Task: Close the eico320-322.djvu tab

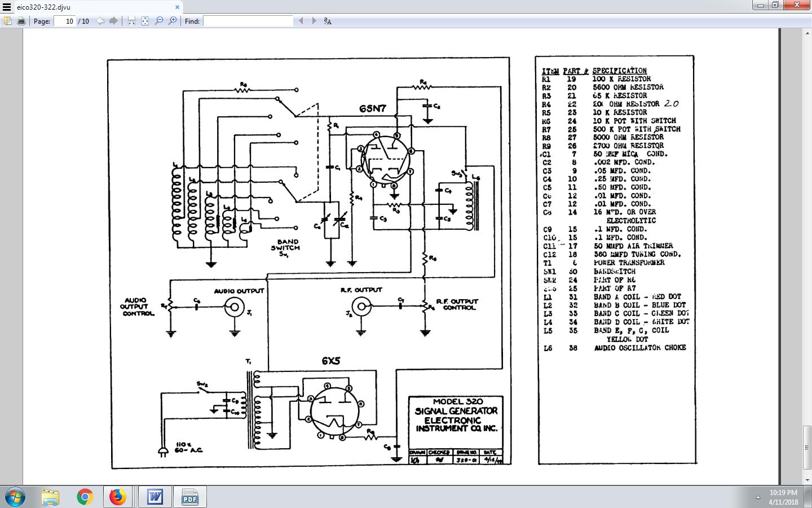Action: coord(177,7)
